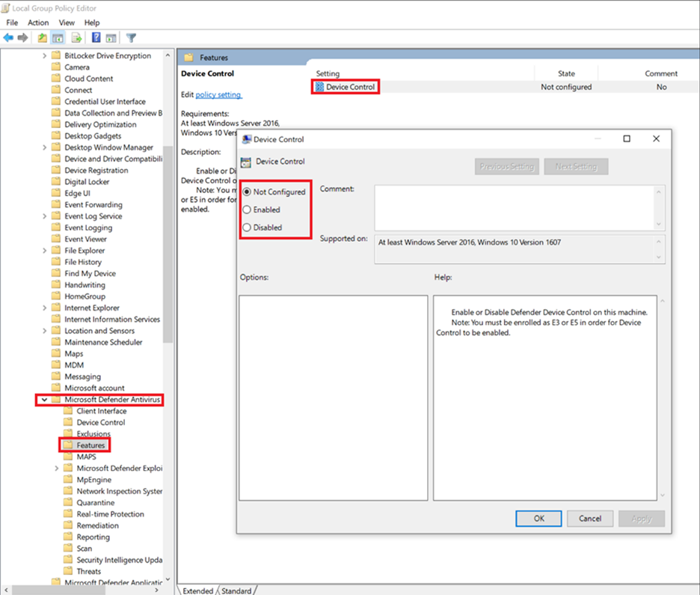Expand the BitLocker Drive Encryption node
This screenshot has width=700, height=595.
coord(44,56)
